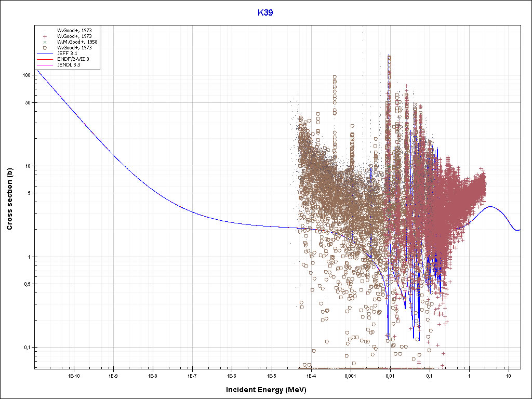Click the W.M.Good+, 1958 legend label

(77, 42)
